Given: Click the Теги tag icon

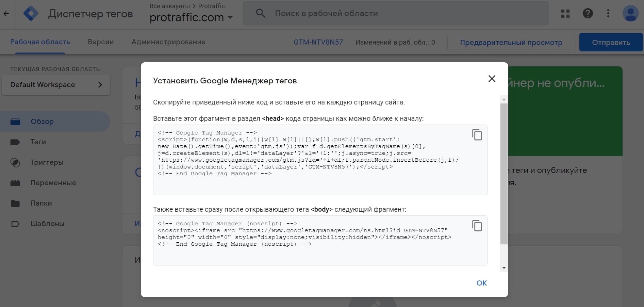Looking at the screenshot, I should [15, 142].
